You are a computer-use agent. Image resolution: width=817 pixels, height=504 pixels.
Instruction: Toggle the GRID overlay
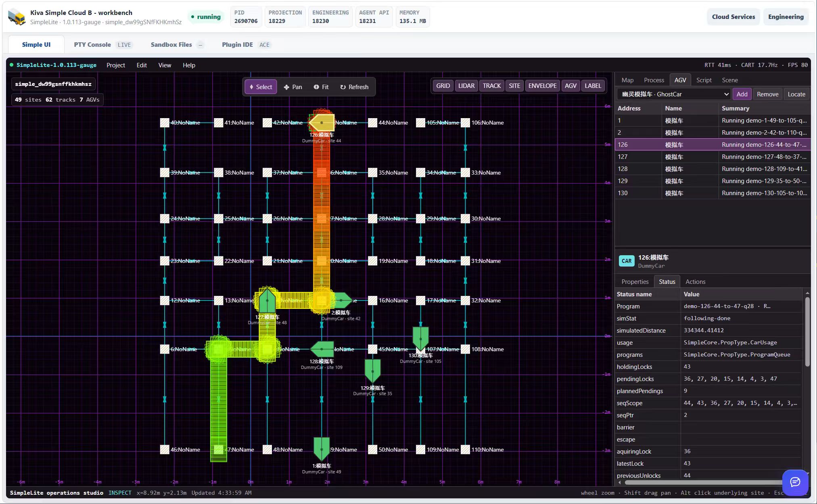click(x=443, y=86)
